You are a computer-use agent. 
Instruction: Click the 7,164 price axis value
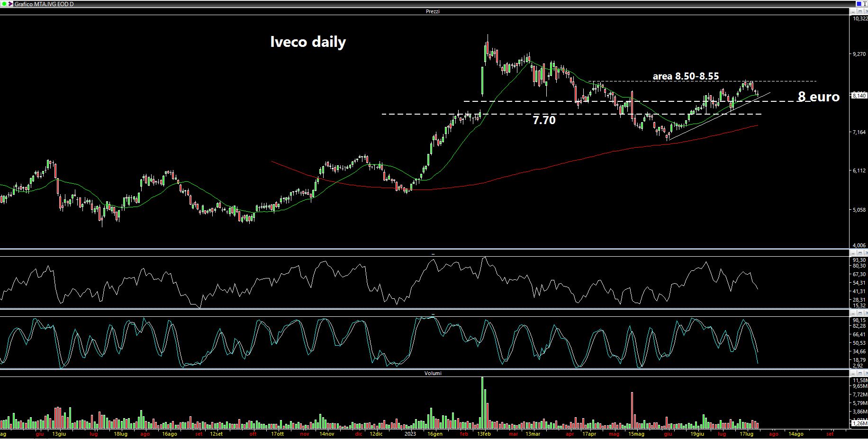point(859,132)
